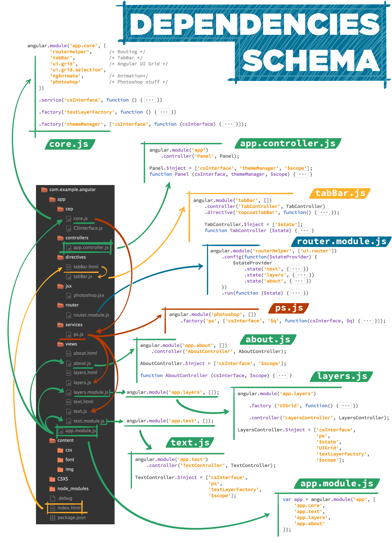392x543 pixels.
Task: Expand collapsed topcoatTabBar directive body
Action: click(324, 212)
